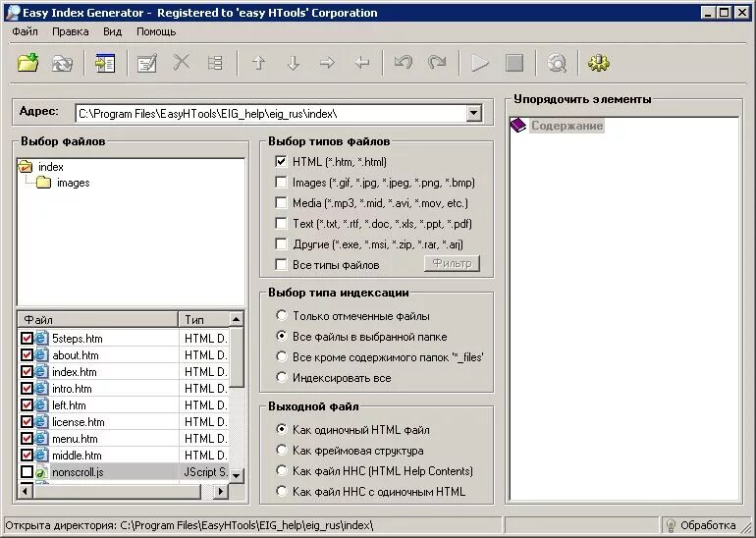Select Как файл HHC с одиночным HTML
The width and height of the screenshot is (756, 538).
282,491
